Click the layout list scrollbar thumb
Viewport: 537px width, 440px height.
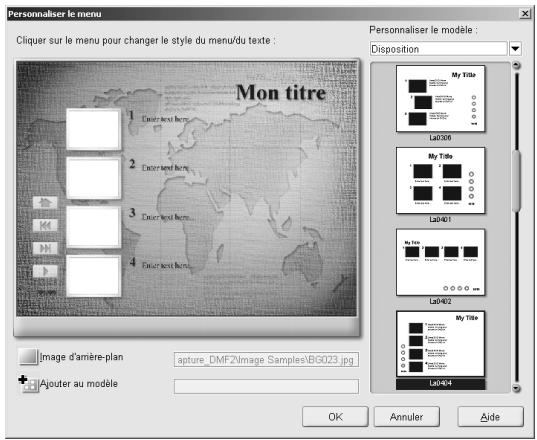tap(516, 181)
